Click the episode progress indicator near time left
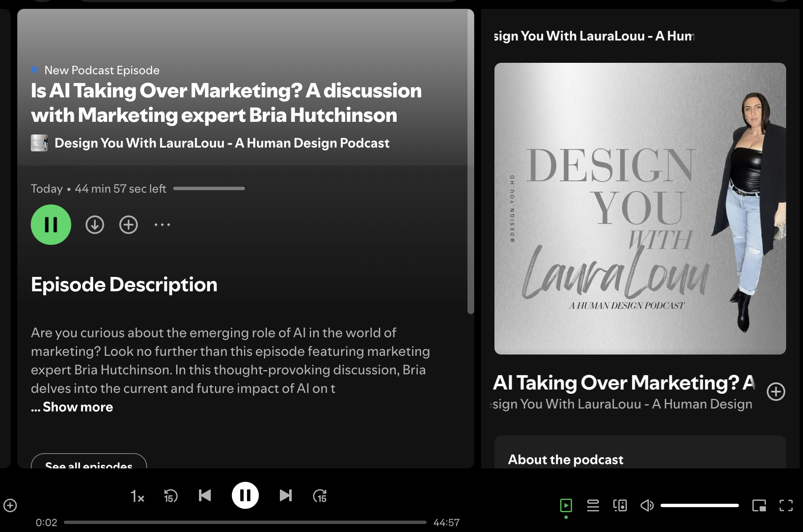 209,188
